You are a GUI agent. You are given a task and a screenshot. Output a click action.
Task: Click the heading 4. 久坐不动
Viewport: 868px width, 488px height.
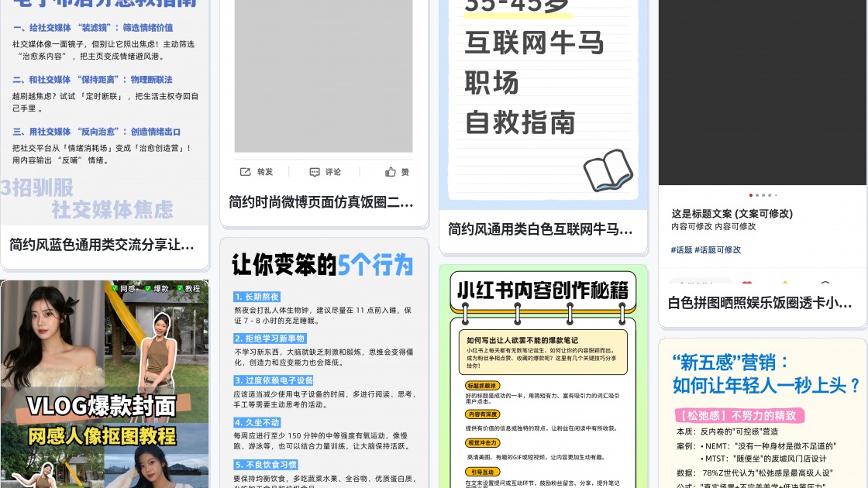coord(257,423)
